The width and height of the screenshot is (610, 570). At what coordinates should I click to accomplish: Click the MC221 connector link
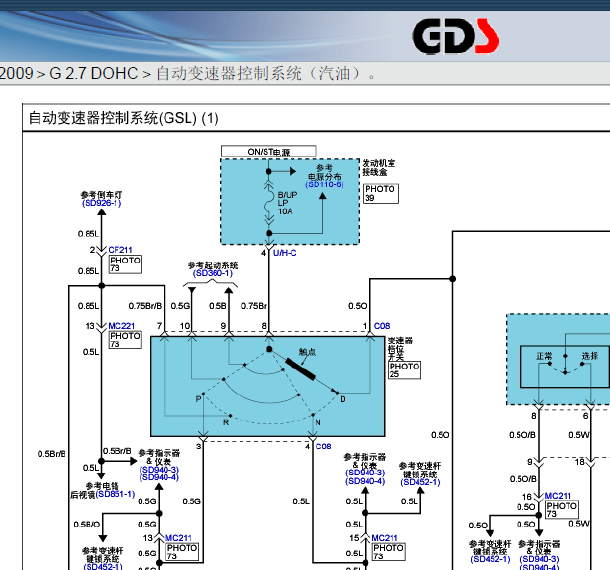click(x=121, y=326)
